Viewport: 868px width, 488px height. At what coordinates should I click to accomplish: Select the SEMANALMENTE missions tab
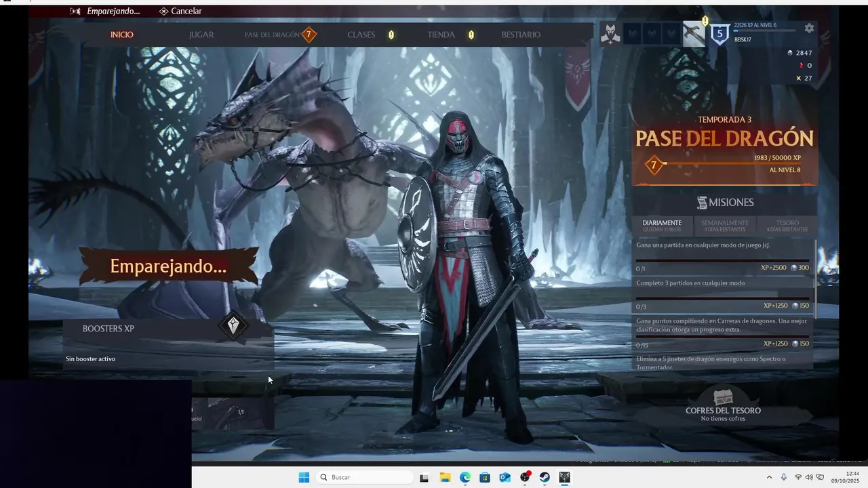(x=725, y=226)
